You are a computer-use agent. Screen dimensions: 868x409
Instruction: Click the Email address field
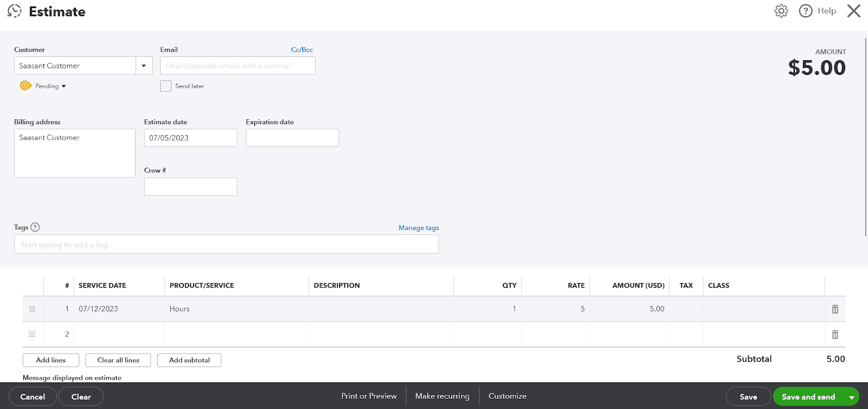[238, 66]
